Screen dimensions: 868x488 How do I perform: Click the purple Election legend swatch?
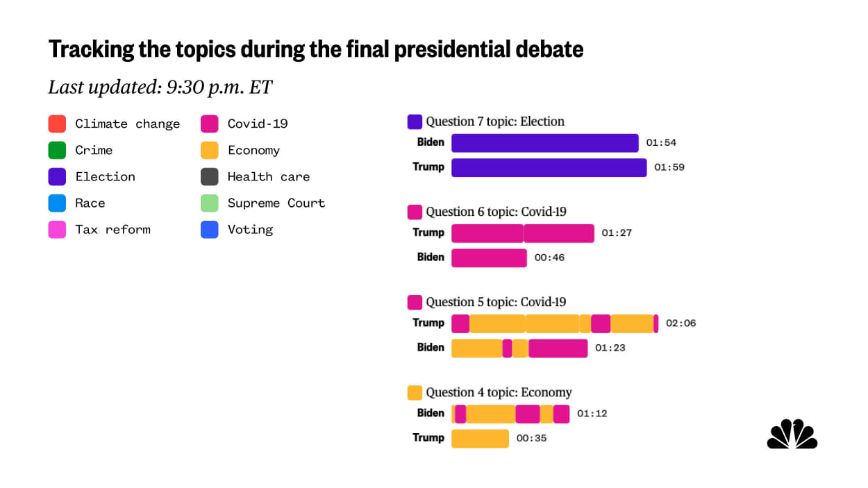57,177
